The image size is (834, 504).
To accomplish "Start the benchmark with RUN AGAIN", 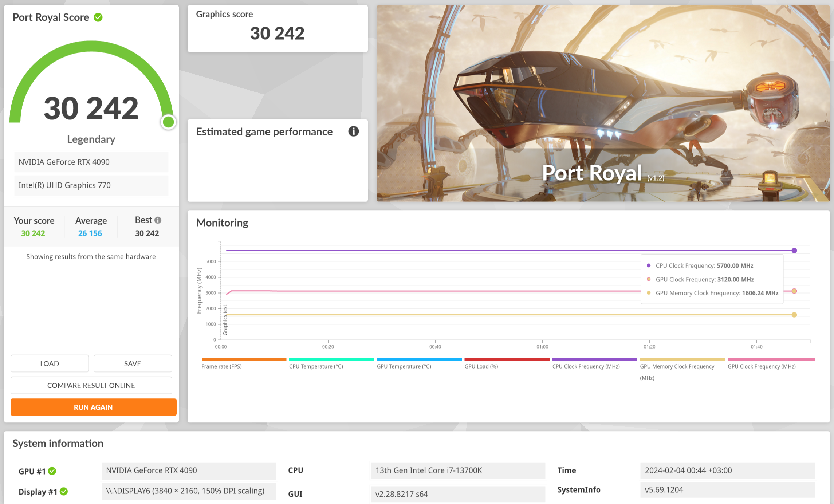I will (93, 407).
